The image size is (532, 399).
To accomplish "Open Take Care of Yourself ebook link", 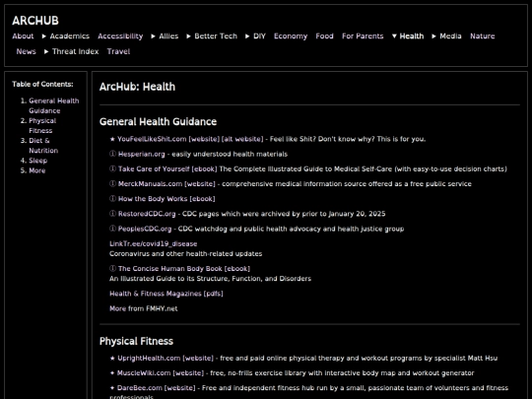I will pyautogui.click(x=167, y=169).
